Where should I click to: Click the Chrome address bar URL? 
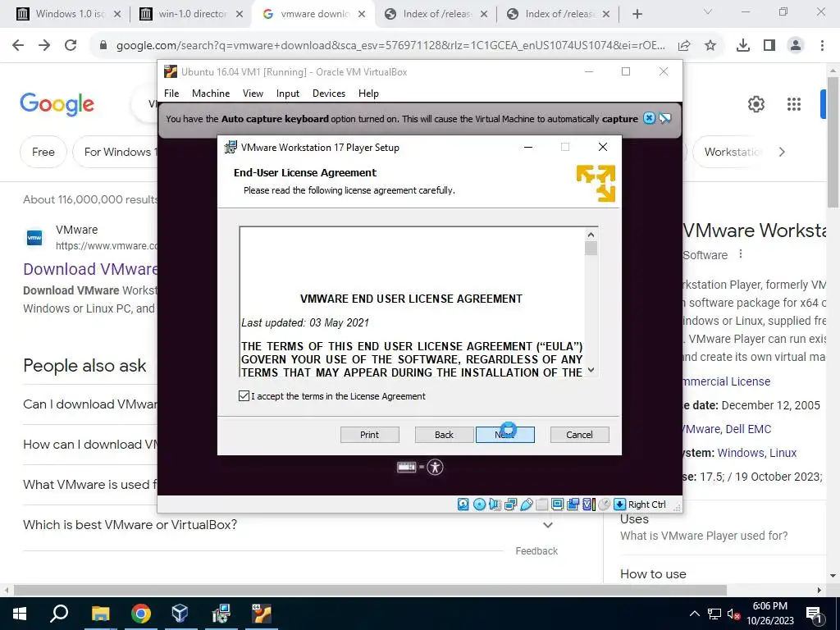(x=390, y=46)
